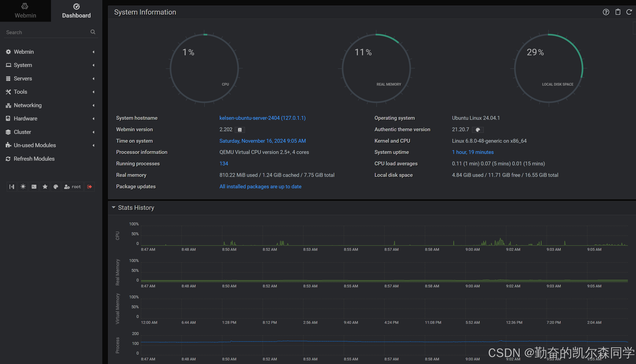Open the command shell terminal icon
The width and height of the screenshot is (636, 364).
coord(34,187)
